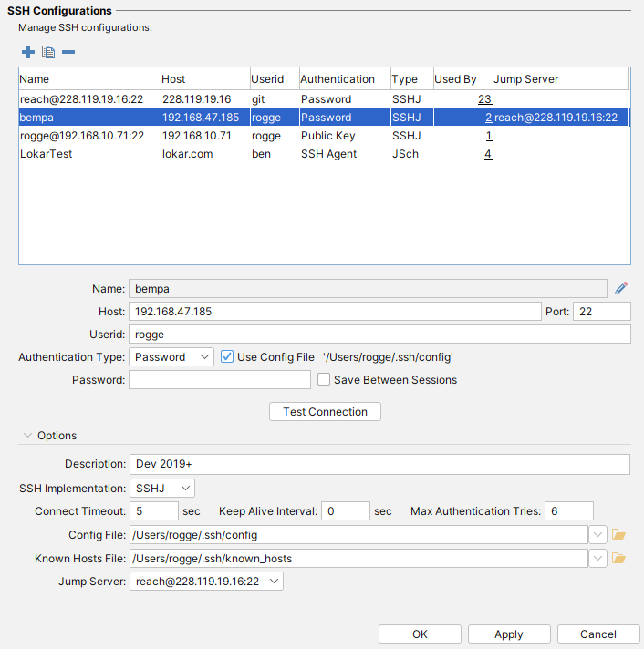The image size is (644, 649).
Task: Open the Used By link showing 23
Action: [x=484, y=99]
